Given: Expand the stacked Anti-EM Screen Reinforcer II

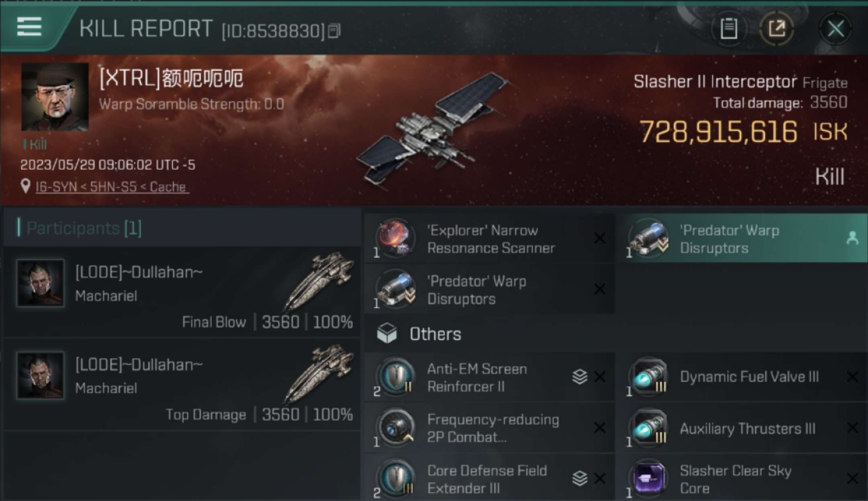Looking at the screenshot, I should (580, 377).
